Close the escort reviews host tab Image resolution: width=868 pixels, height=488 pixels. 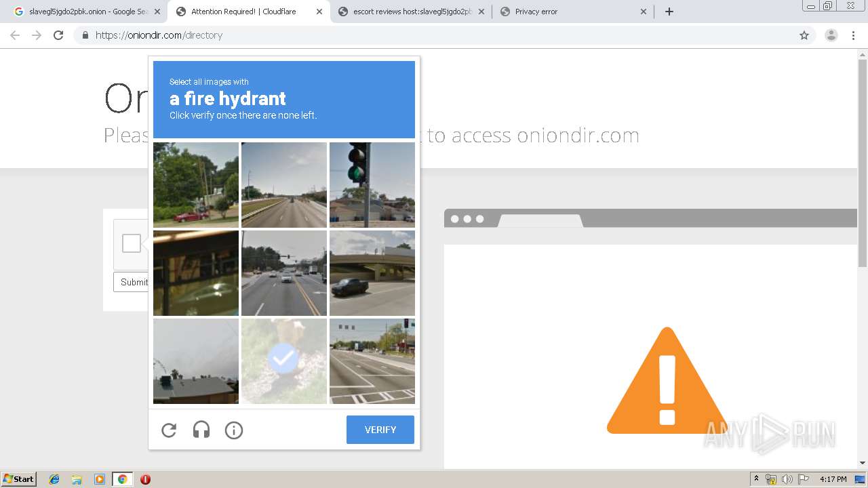[x=481, y=12]
